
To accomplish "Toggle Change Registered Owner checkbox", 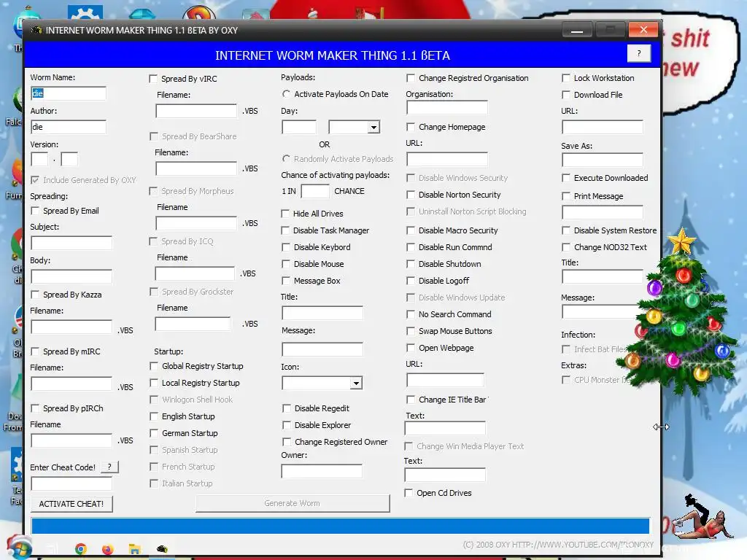I will click(x=287, y=442).
